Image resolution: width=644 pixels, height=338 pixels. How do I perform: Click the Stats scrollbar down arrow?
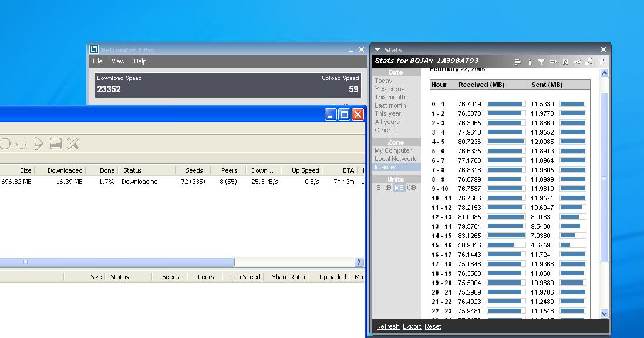(x=604, y=313)
